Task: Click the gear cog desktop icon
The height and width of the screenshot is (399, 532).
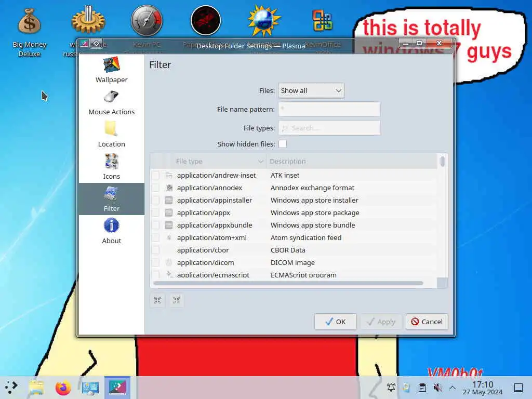Action: 88,20
